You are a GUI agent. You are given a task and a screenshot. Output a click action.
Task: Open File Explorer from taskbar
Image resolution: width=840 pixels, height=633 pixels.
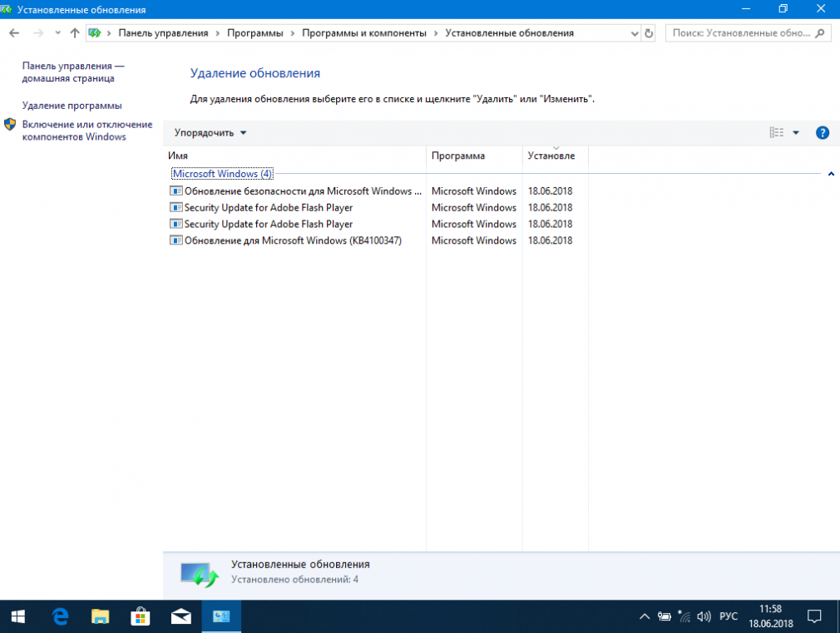click(x=100, y=617)
